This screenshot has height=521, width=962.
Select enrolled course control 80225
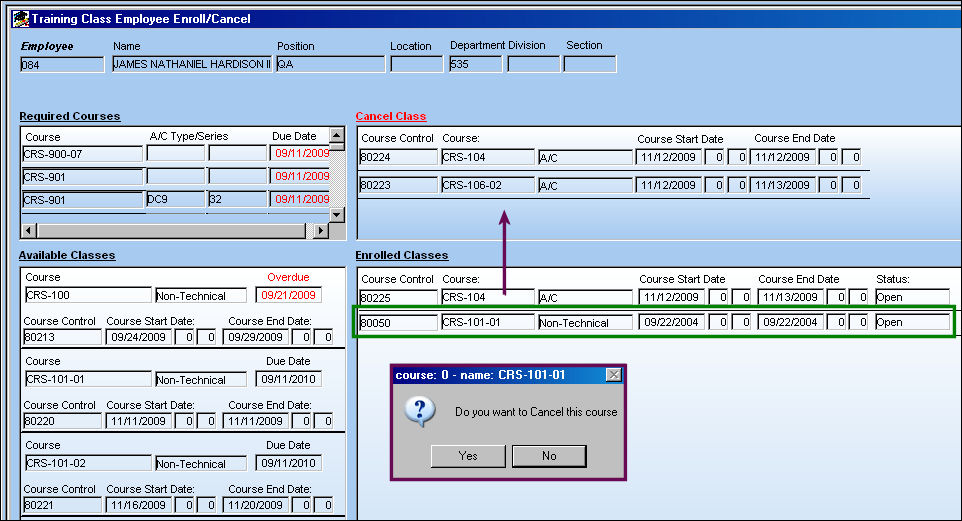[398, 298]
